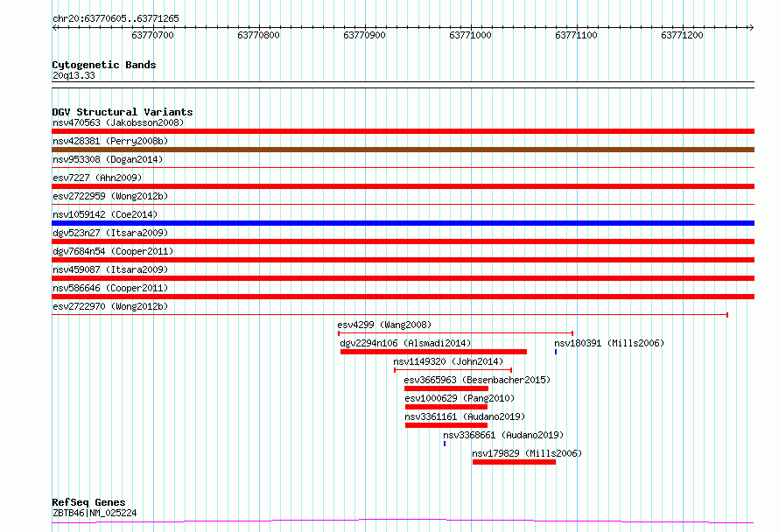Open the RefSeq Genes track title
Screen dimensions: 779x532
tap(88, 502)
